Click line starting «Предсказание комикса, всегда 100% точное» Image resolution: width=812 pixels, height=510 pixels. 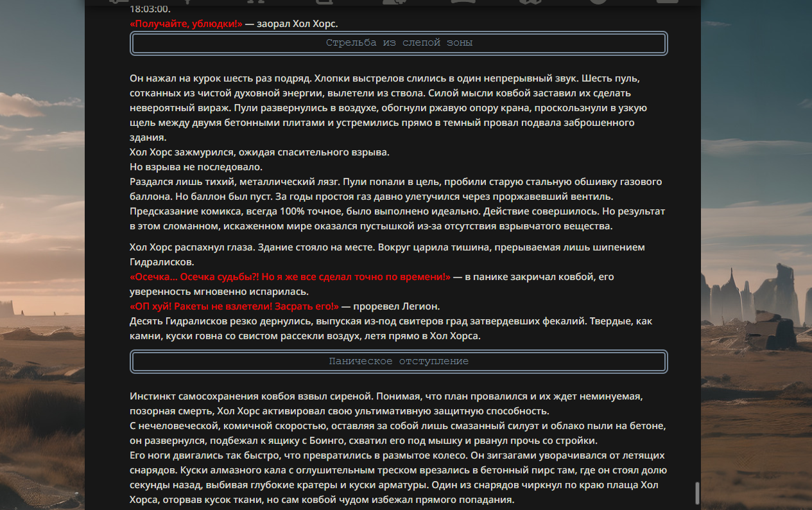pos(397,211)
